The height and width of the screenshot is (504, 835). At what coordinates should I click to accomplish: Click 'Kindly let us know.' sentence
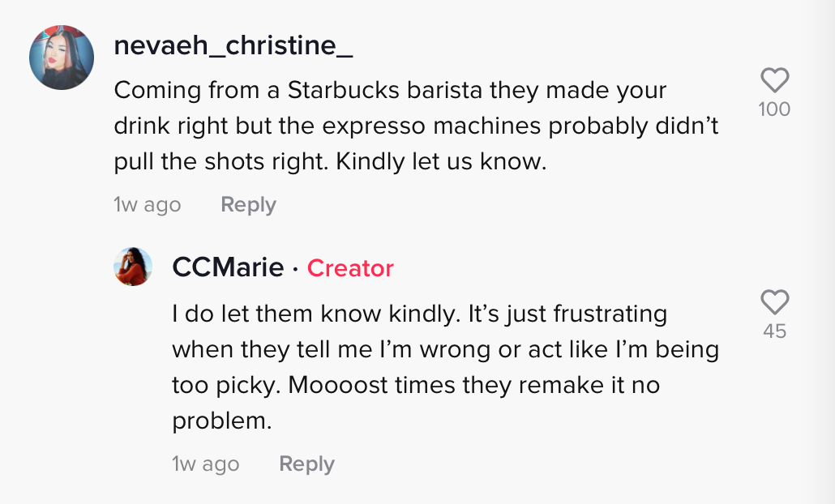pos(442,161)
